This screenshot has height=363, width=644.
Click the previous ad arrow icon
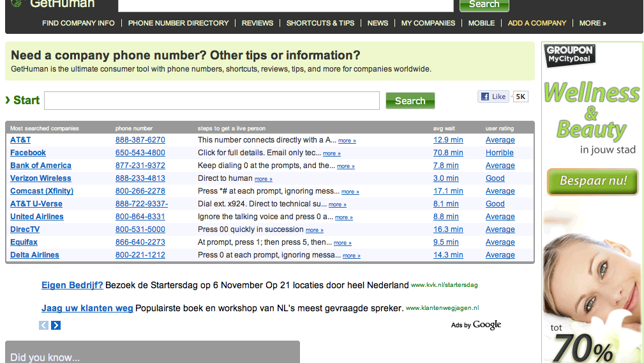pyautogui.click(x=43, y=325)
